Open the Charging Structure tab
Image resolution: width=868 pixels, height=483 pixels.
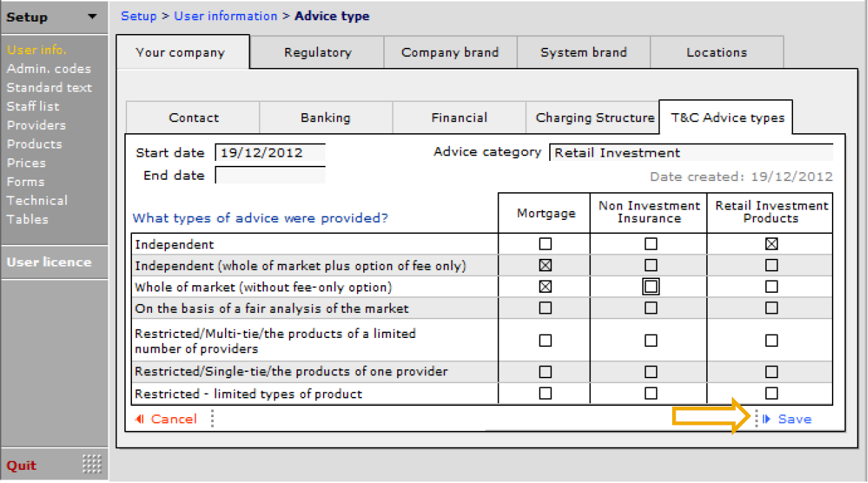click(x=595, y=118)
